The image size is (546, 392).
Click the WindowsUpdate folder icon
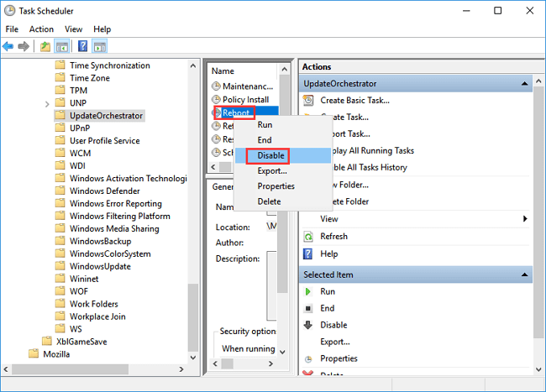coord(60,266)
